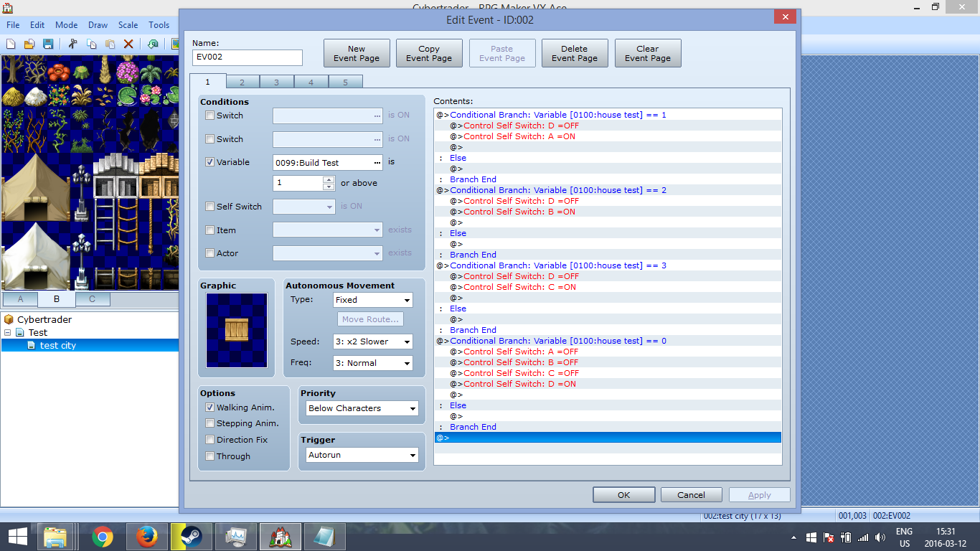Click Clear Event Page button
The width and height of the screenshot is (980, 551).
(x=648, y=53)
